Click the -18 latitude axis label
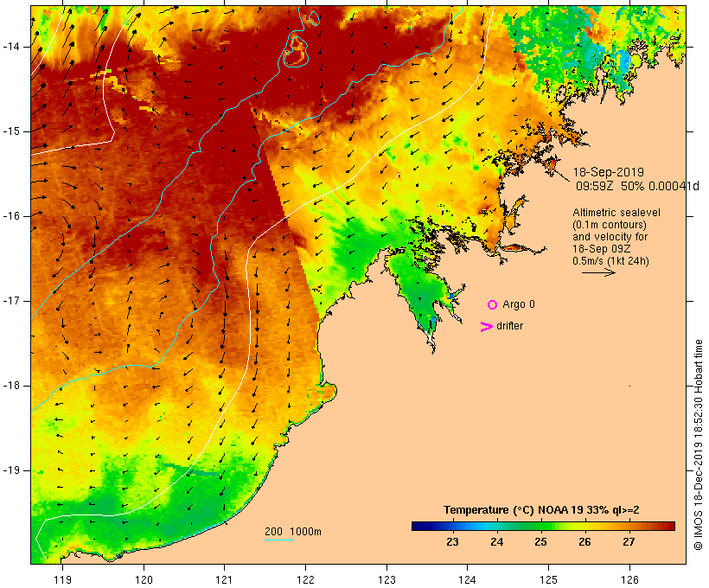This screenshot has width=709, height=588. pos(11,386)
